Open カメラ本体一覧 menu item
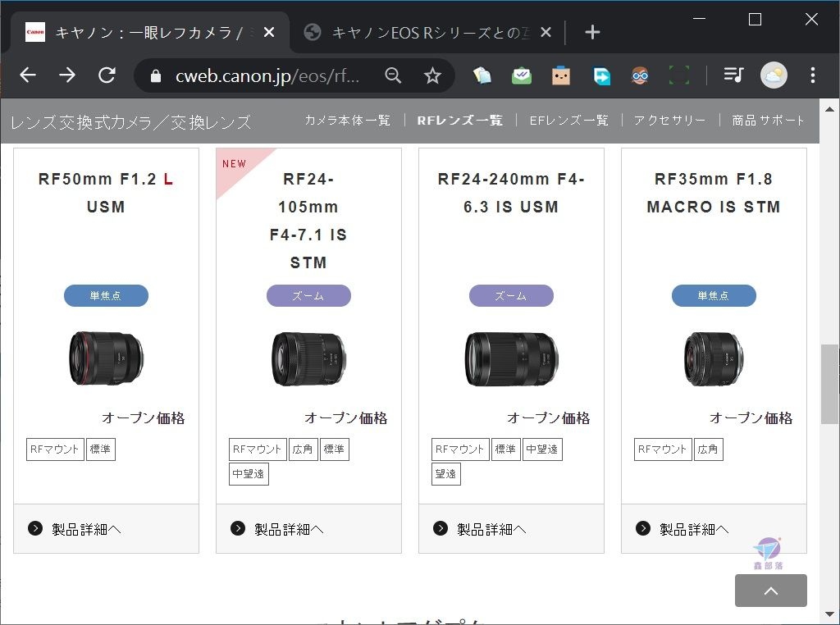The width and height of the screenshot is (840, 625). click(347, 121)
